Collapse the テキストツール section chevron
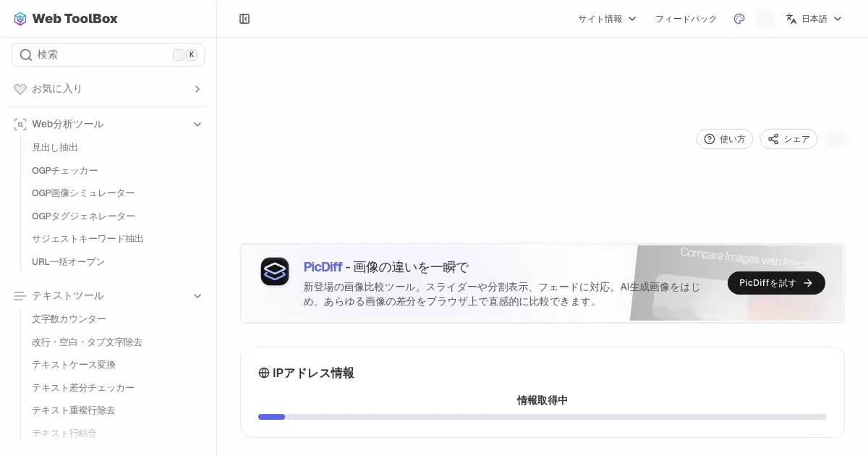 click(x=197, y=296)
